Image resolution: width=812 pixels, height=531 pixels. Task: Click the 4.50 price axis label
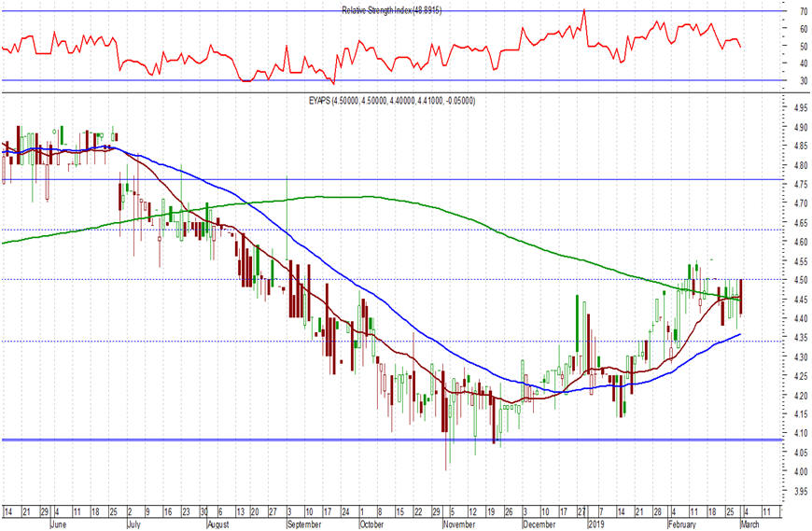pos(801,280)
